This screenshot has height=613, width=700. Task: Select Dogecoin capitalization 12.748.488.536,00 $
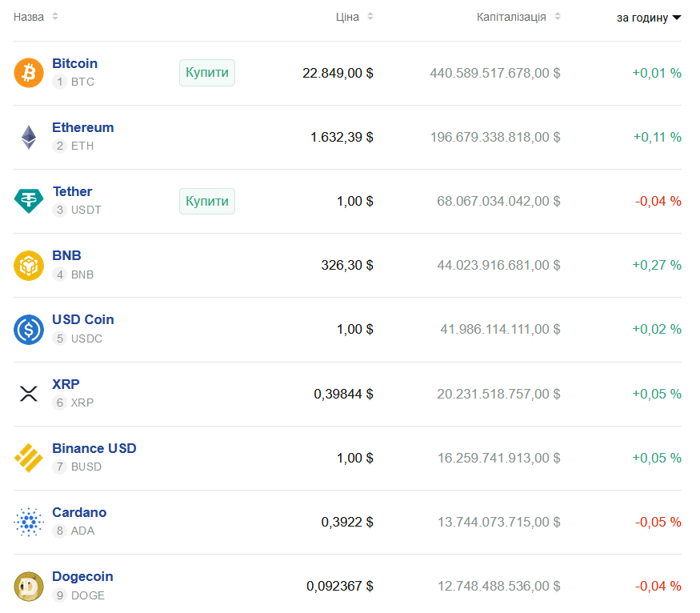click(x=498, y=587)
